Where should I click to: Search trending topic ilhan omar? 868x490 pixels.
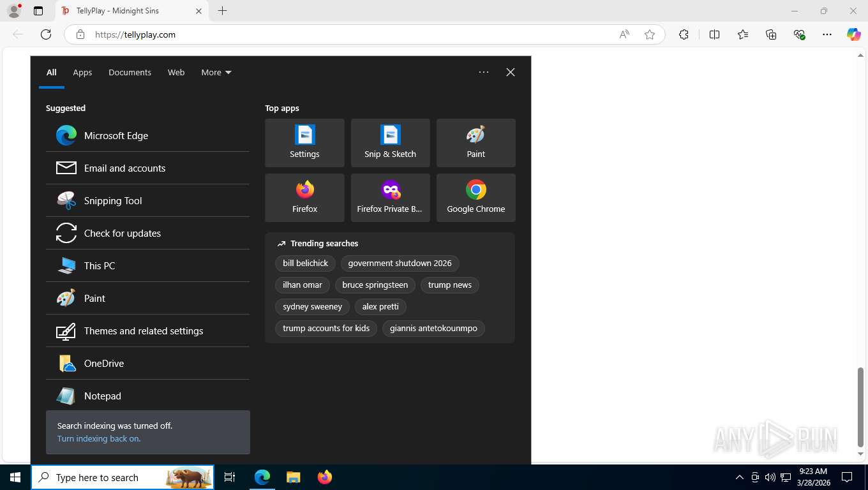[x=303, y=285]
